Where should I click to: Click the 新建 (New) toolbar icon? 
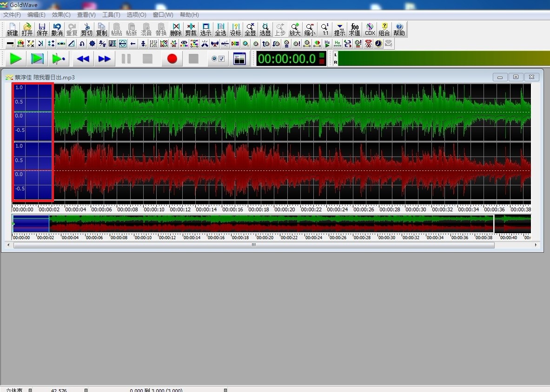click(12, 29)
